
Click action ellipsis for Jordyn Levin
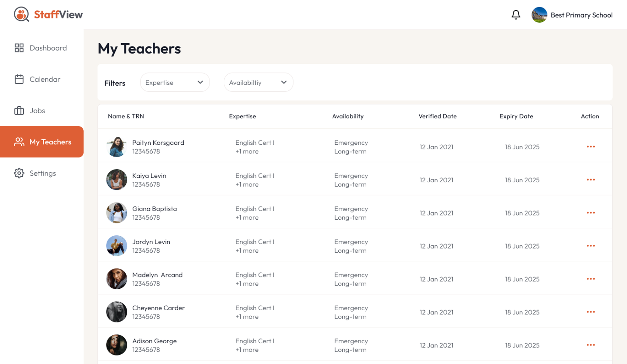591,246
